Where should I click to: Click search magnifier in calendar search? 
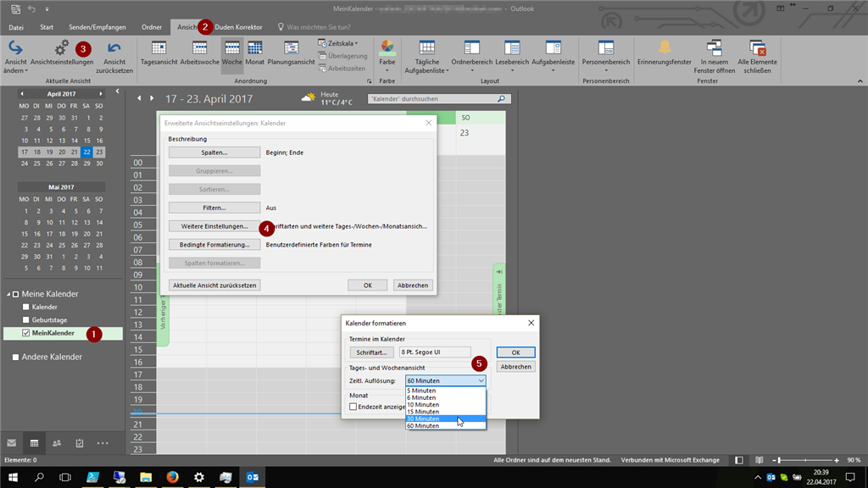coord(501,98)
